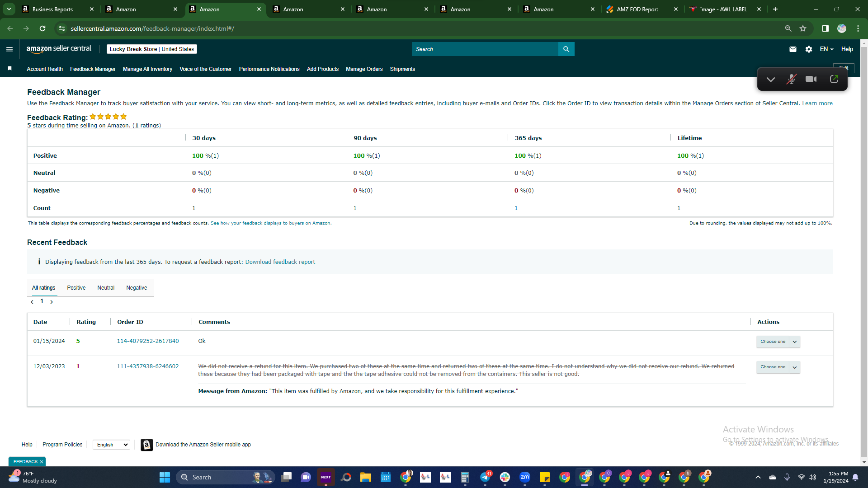Click the share screen icon in overlay

point(834,80)
